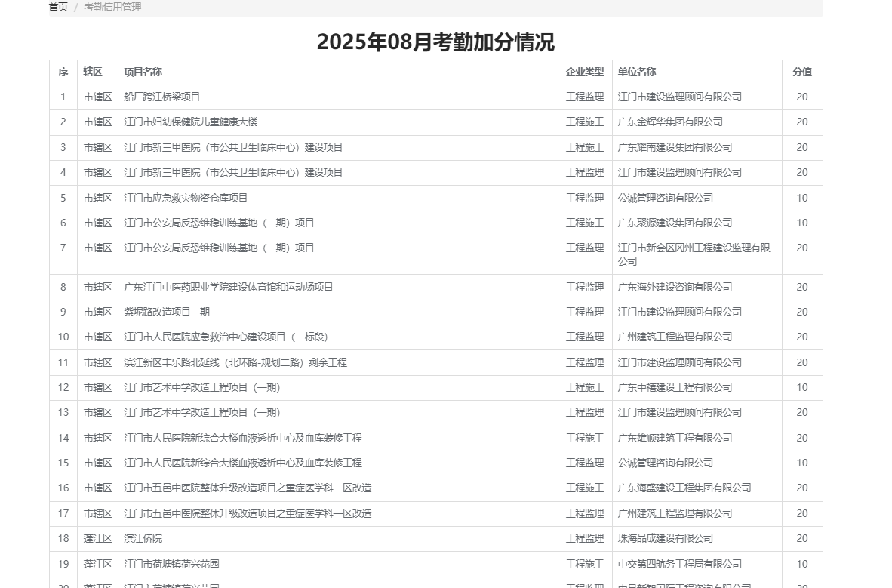Click the 江门市妇幼保健院儿童健康大楼 project name

[191, 122]
